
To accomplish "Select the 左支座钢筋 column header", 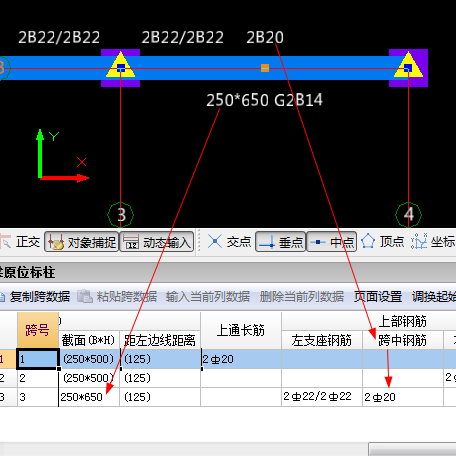I will [x=322, y=340].
